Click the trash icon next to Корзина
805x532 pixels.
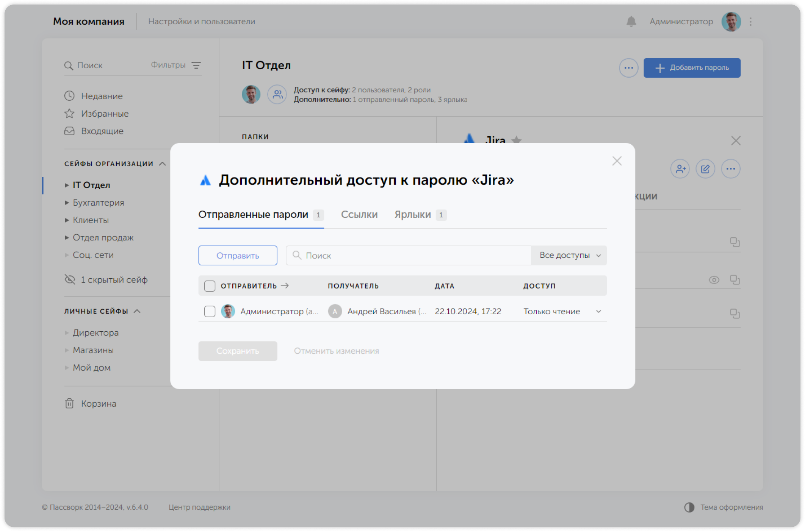point(69,403)
